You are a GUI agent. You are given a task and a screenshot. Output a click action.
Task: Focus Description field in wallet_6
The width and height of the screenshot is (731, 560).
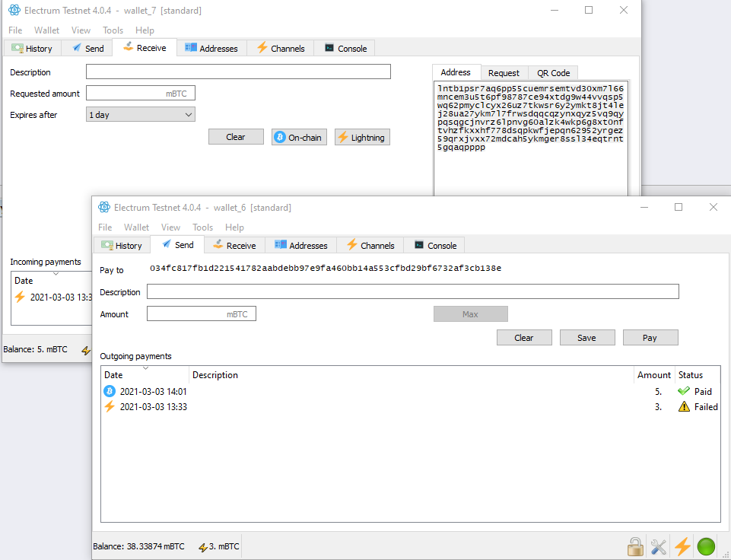(412, 291)
